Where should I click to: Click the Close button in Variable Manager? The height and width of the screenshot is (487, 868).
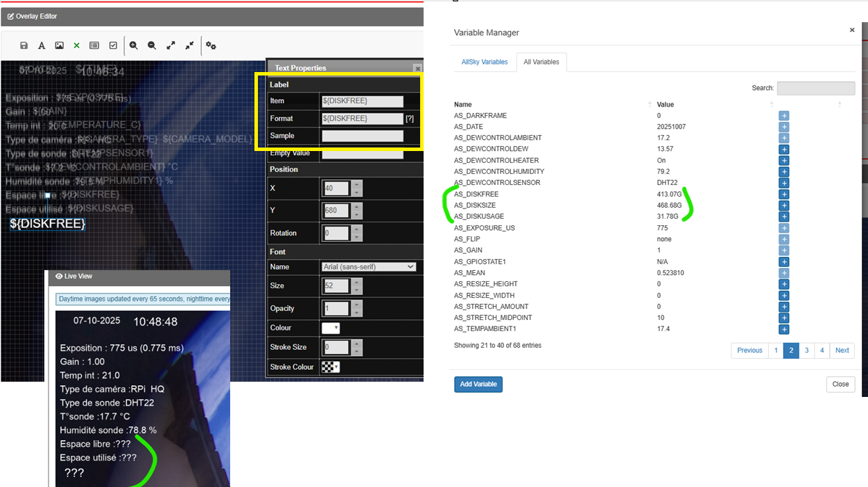pyautogui.click(x=840, y=384)
